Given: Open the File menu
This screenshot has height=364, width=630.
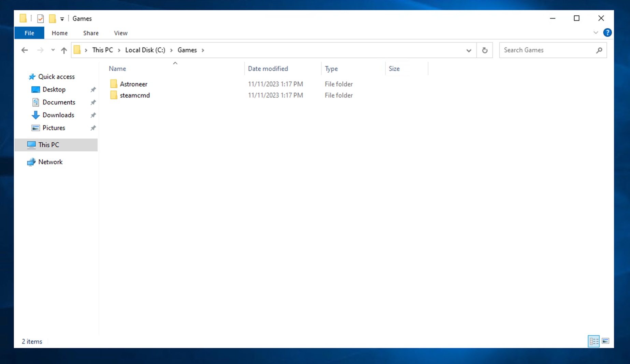Looking at the screenshot, I should 29,33.
